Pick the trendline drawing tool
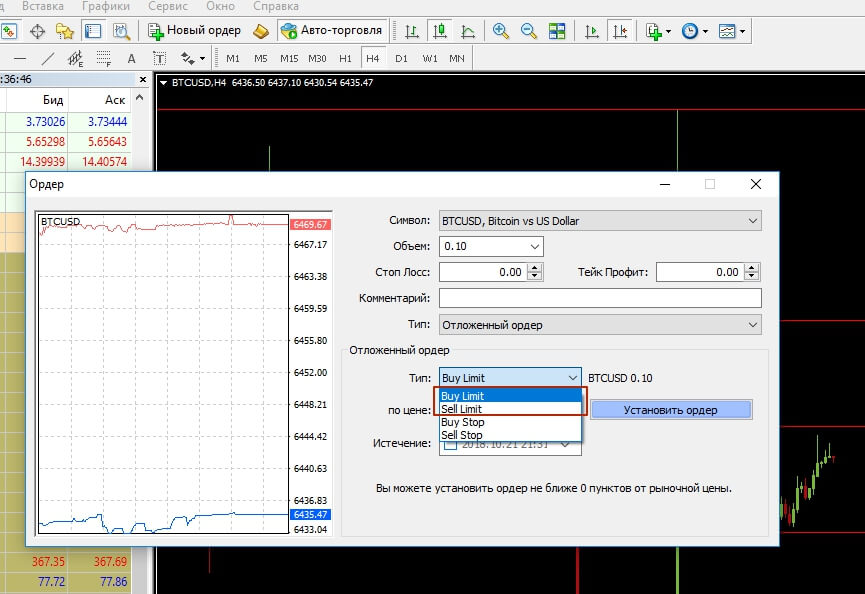 click(46, 58)
